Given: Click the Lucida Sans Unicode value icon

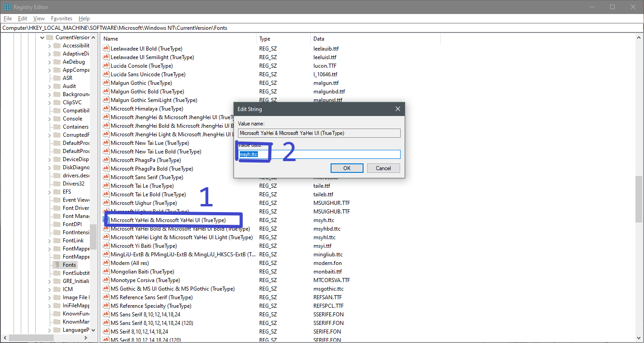Looking at the screenshot, I should point(106,74).
